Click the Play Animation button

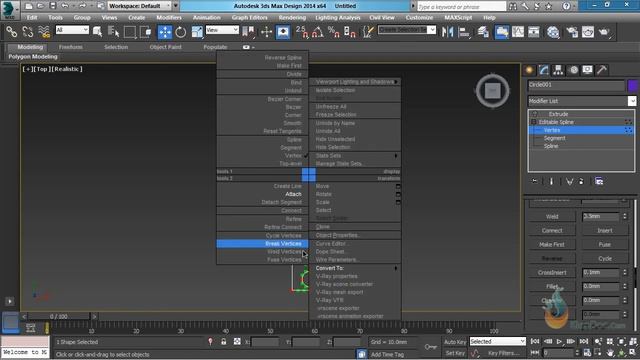[x=559, y=341]
